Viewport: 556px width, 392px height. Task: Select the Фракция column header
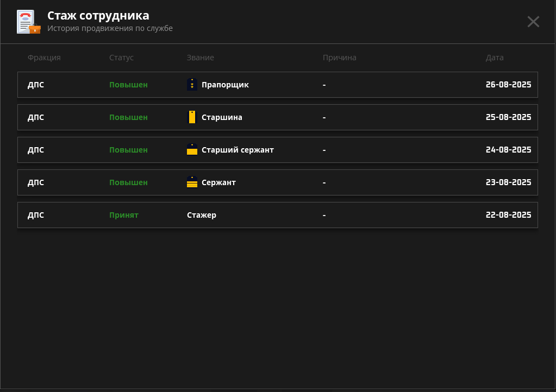pos(44,58)
